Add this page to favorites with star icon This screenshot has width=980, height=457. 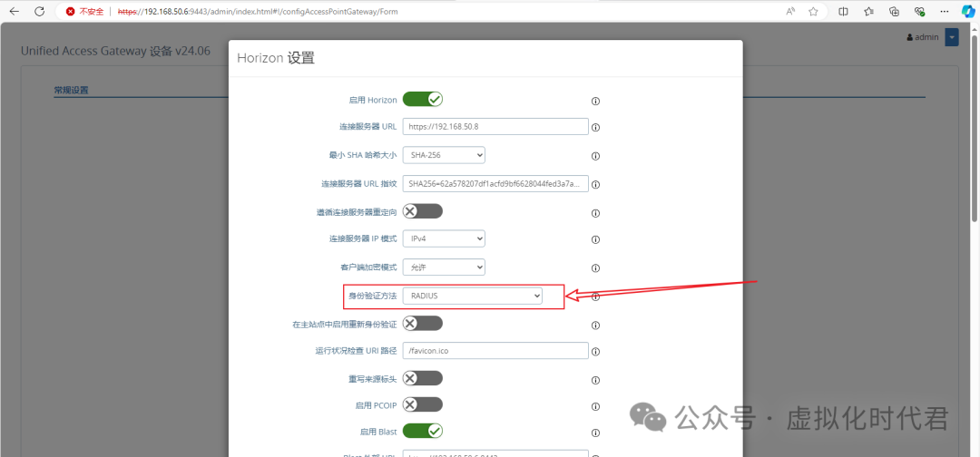813,11
